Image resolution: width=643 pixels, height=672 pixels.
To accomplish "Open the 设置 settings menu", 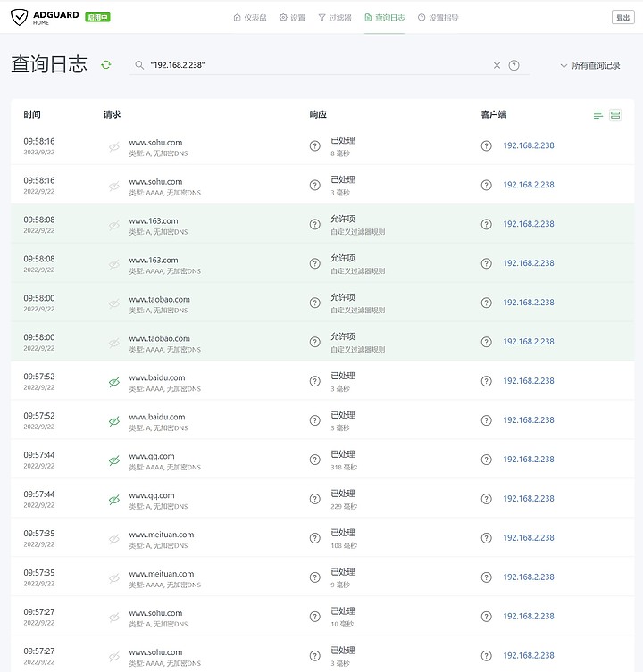I will click(292, 18).
